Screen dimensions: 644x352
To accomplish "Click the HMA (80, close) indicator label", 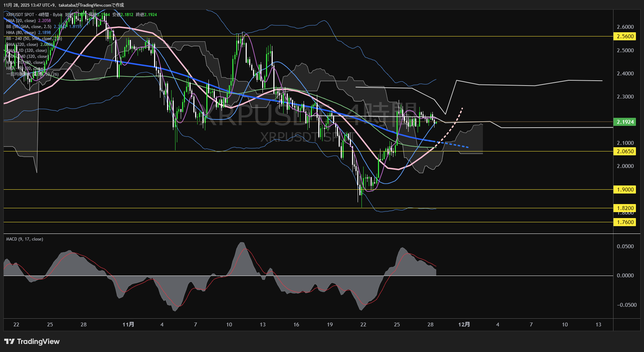I will (x=21, y=33).
